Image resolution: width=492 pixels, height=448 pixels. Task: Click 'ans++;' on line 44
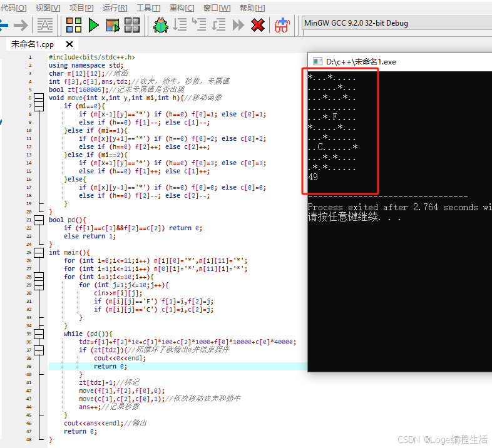[90, 407]
